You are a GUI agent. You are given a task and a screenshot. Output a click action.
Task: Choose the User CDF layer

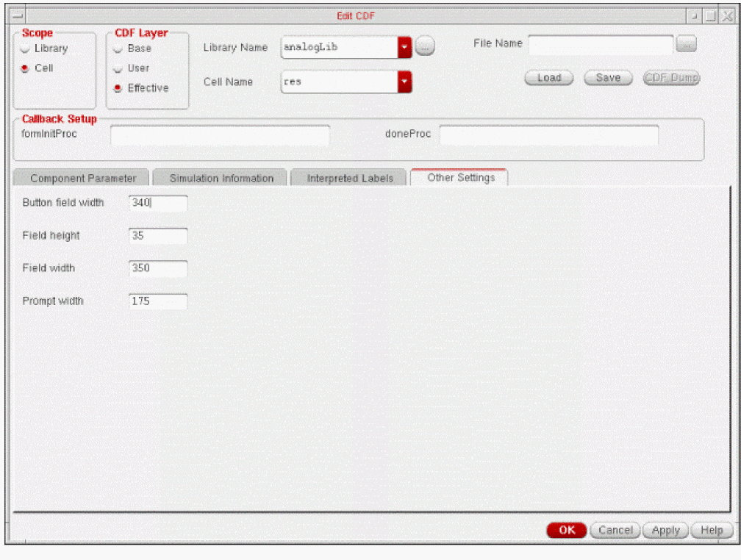118,68
